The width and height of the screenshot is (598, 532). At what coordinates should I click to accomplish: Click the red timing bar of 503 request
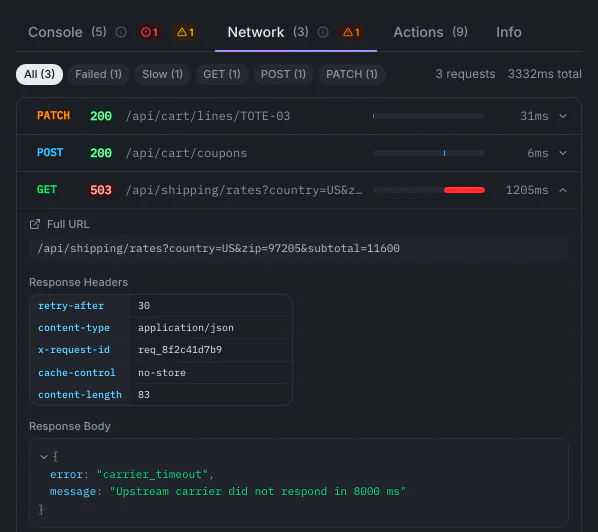click(x=464, y=190)
